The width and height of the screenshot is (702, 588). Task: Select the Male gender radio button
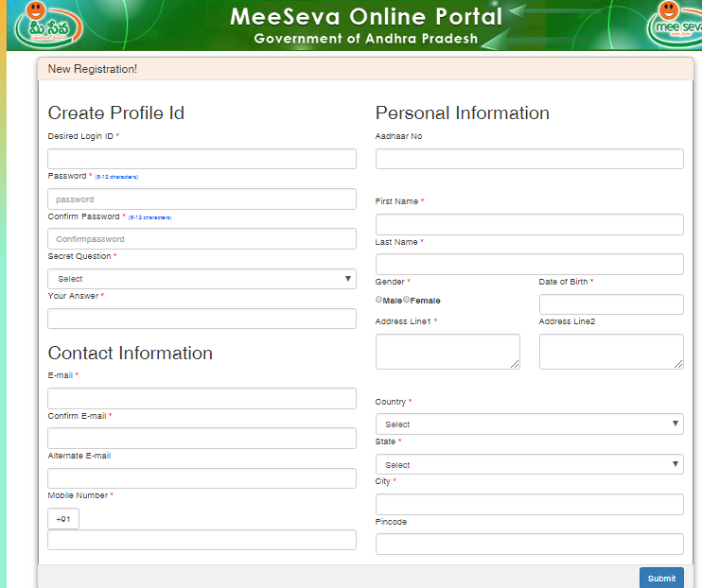[379, 300]
